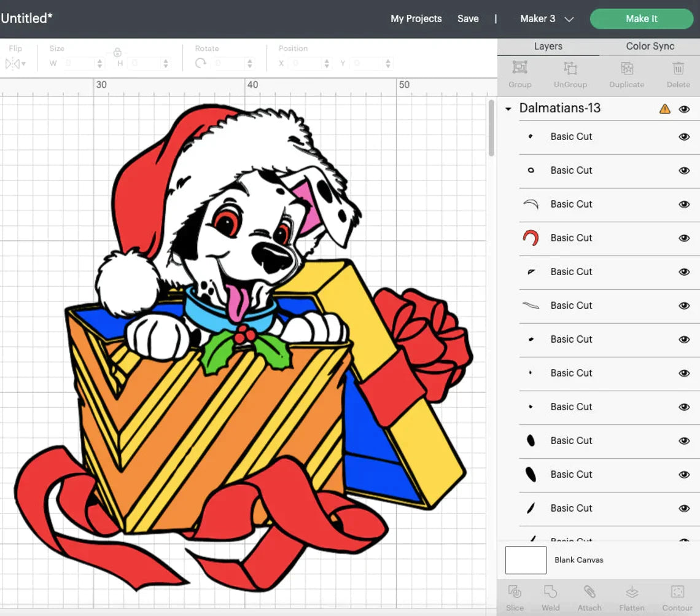The height and width of the screenshot is (616, 700).
Task: Click the Blank Canvas color swatch
Action: [x=526, y=560]
